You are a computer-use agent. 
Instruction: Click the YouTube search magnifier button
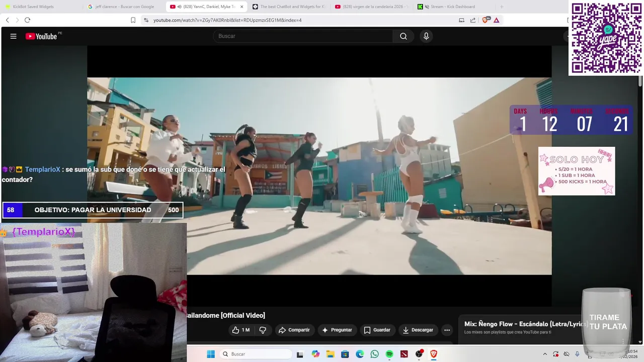click(x=404, y=36)
